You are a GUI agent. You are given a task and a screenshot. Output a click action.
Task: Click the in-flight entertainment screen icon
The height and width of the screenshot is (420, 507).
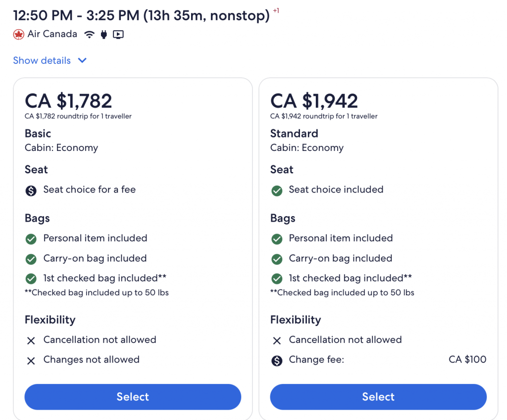pyautogui.click(x=118, y=35)
